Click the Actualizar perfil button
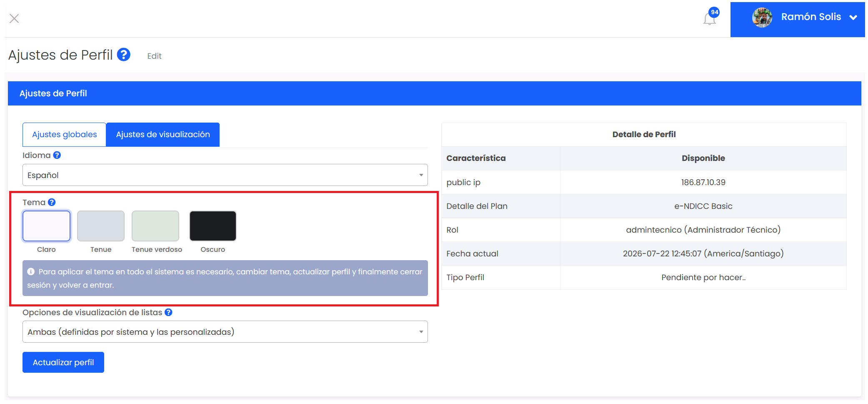868x404 pixels. (x=63, y=362)
